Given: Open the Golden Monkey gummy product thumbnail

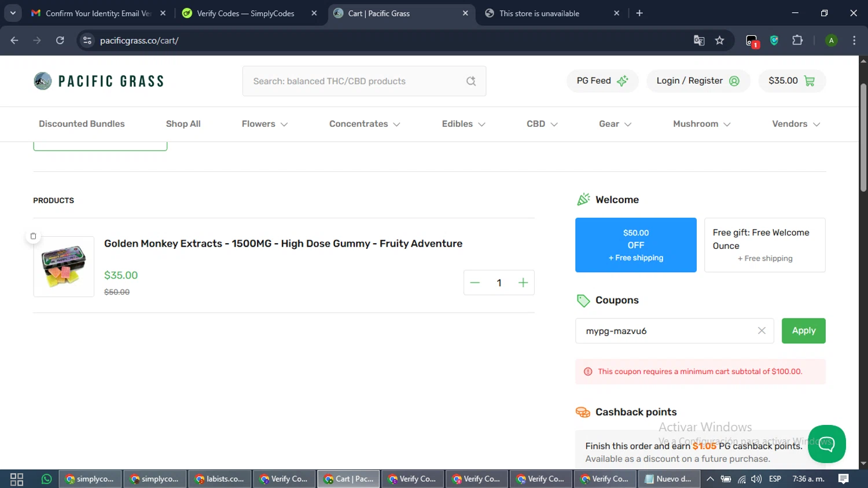Looking at the screenshot, I should tap(64, 267).
